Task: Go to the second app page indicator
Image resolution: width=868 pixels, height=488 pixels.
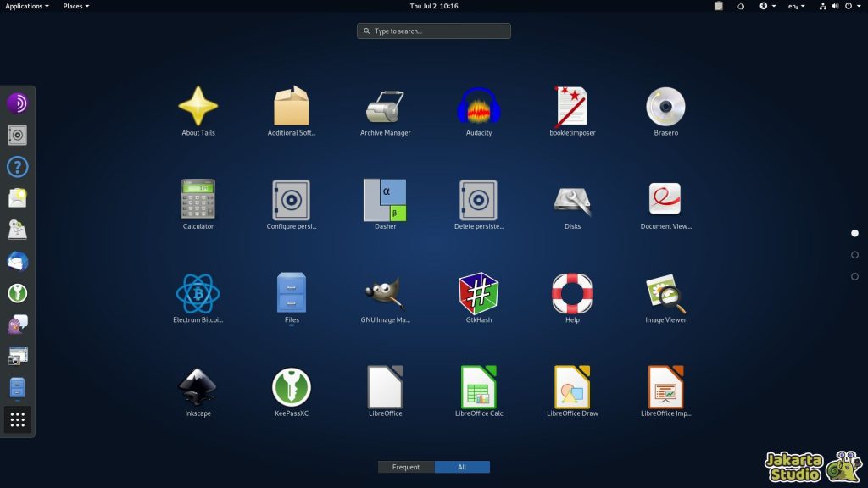Action: [x=854, y=254]
